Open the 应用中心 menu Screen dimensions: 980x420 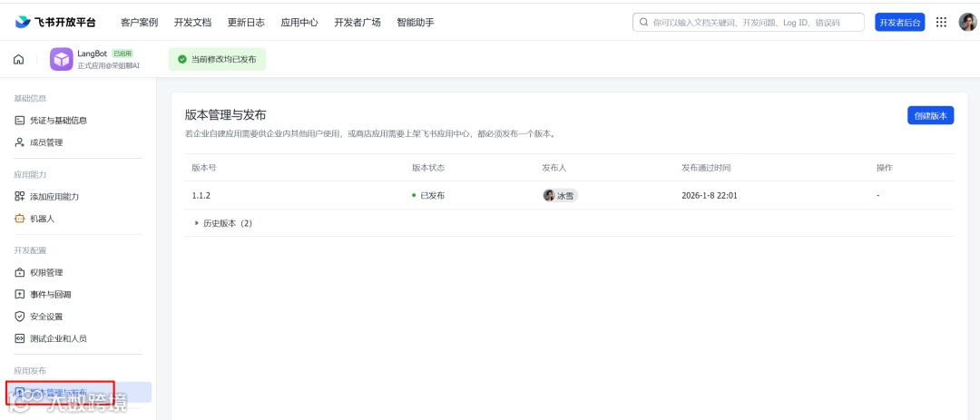[x=299, y=23]
